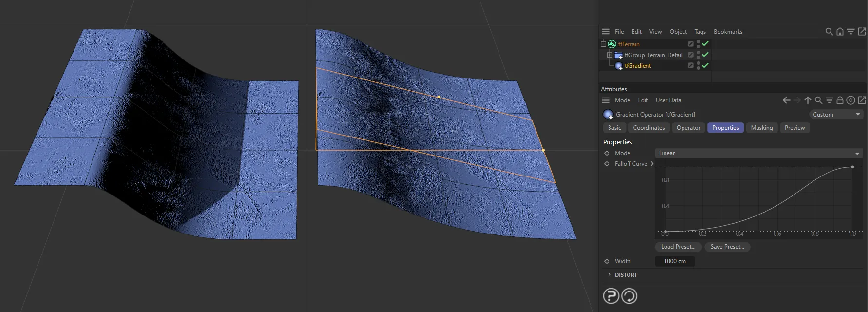The height and width of the screenshot is (312, 868).
Task: Select the tfTerrain object in tree
Action: pyautogui.click(x=628, y=44)
